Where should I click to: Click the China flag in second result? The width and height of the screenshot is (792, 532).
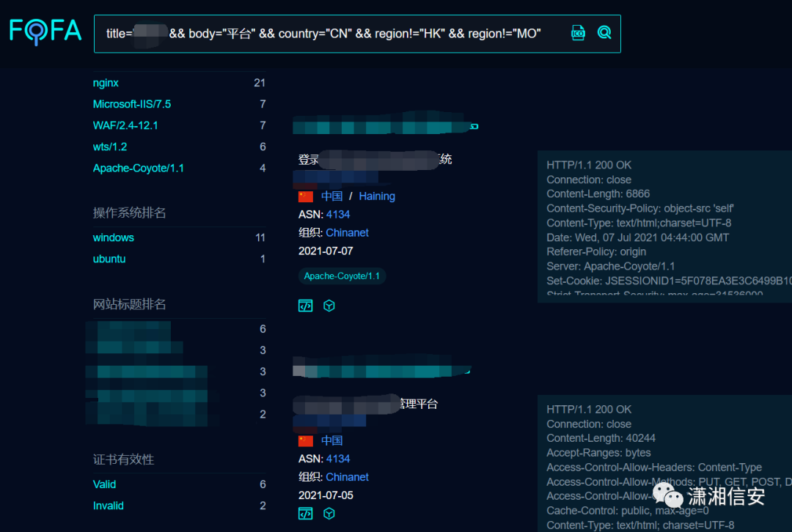306,440
